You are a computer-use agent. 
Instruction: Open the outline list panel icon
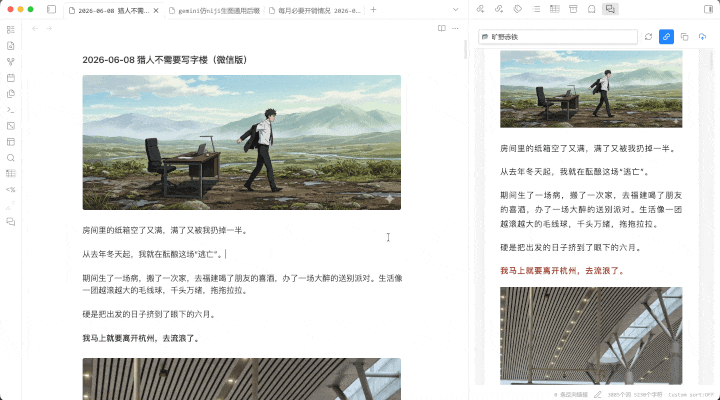536,9
